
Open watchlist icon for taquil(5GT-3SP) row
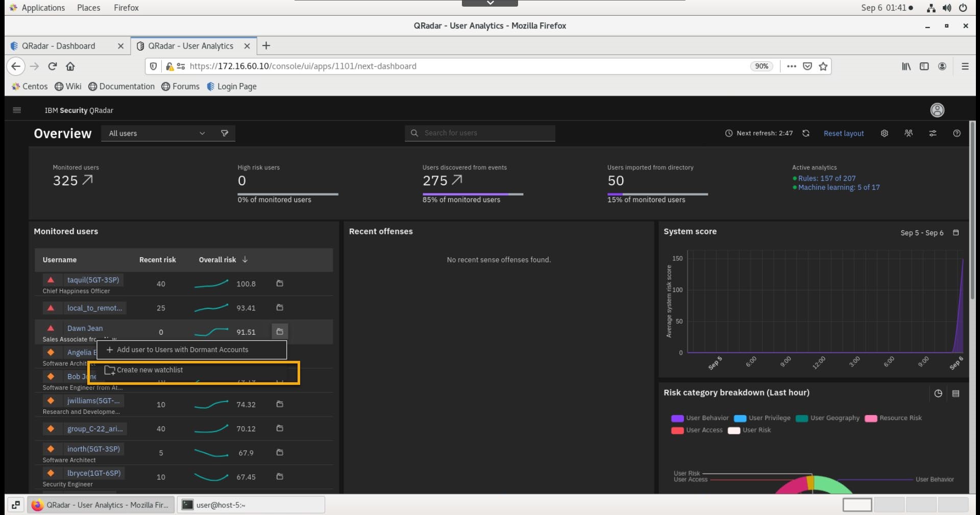point(280,283)
